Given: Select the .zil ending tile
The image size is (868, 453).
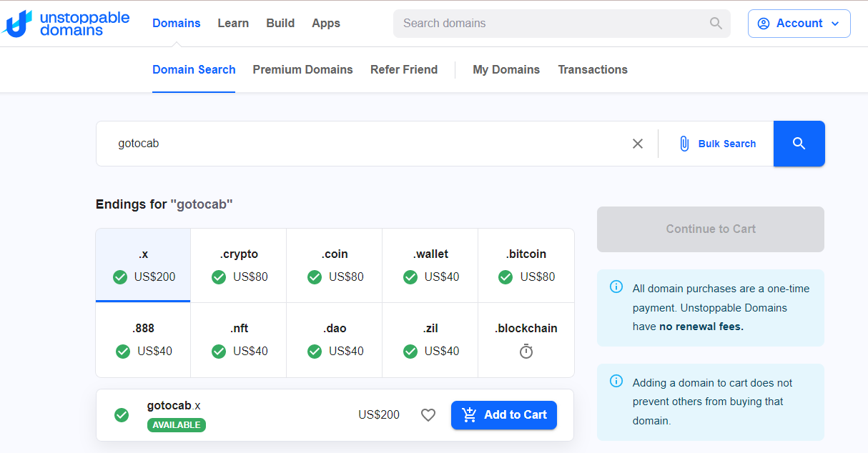Looking at the screenshot, I should click(430, 340).
